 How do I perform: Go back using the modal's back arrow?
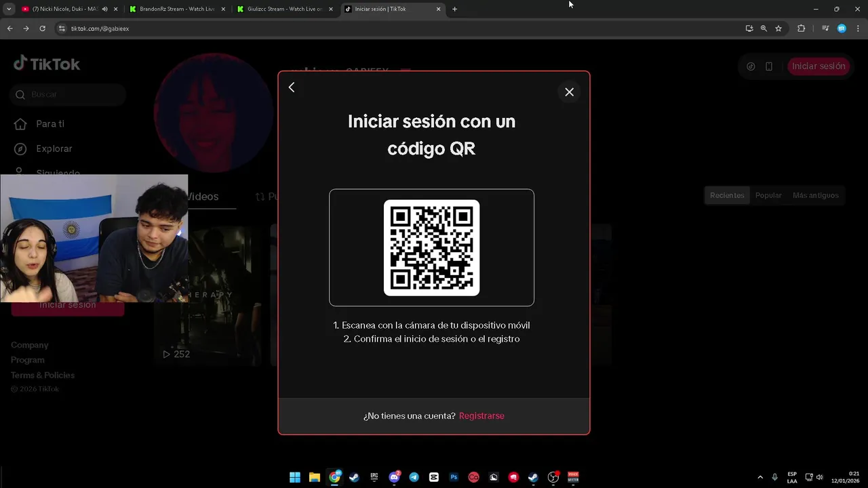tap(292, 87)
